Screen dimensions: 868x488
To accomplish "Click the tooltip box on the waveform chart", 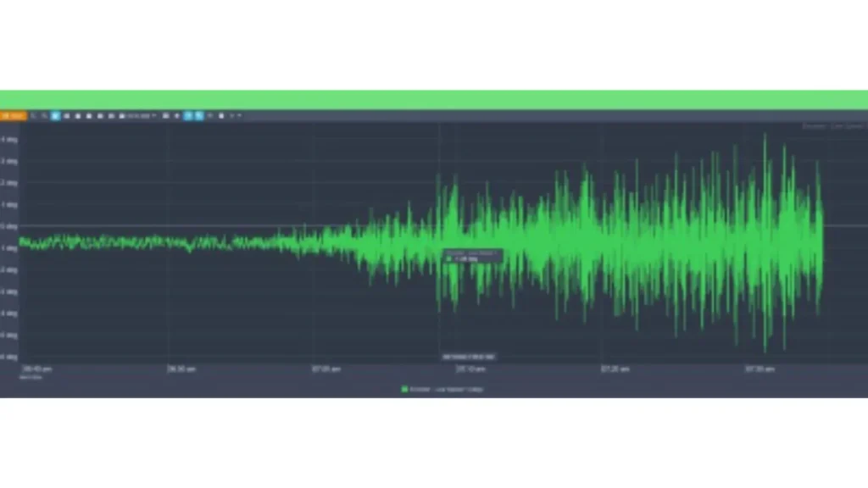I will (470, 255).
